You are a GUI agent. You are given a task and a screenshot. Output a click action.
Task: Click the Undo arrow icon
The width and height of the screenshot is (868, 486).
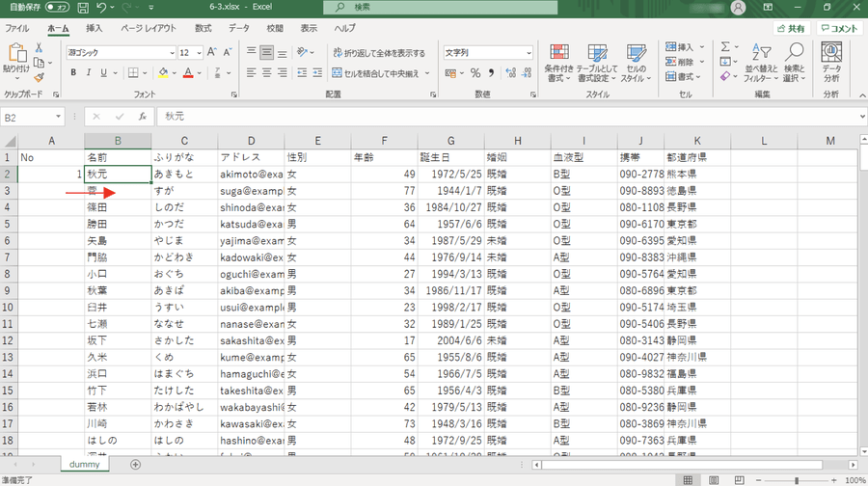(102, 7)
